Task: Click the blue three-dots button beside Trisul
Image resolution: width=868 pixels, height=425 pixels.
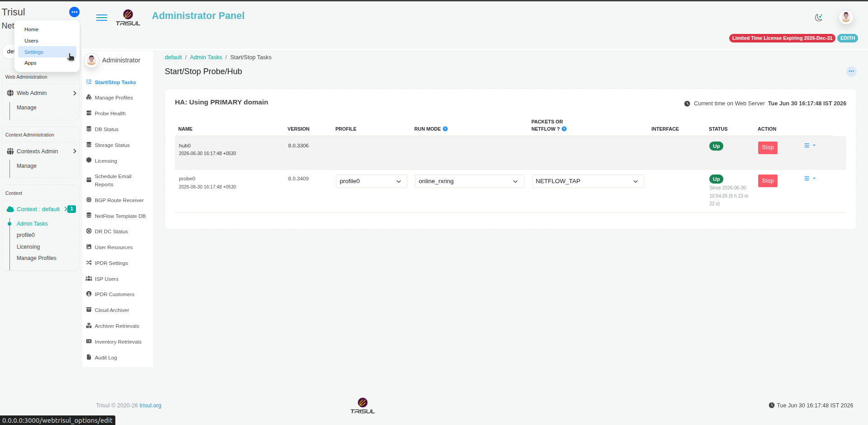Action: [75, 12]
